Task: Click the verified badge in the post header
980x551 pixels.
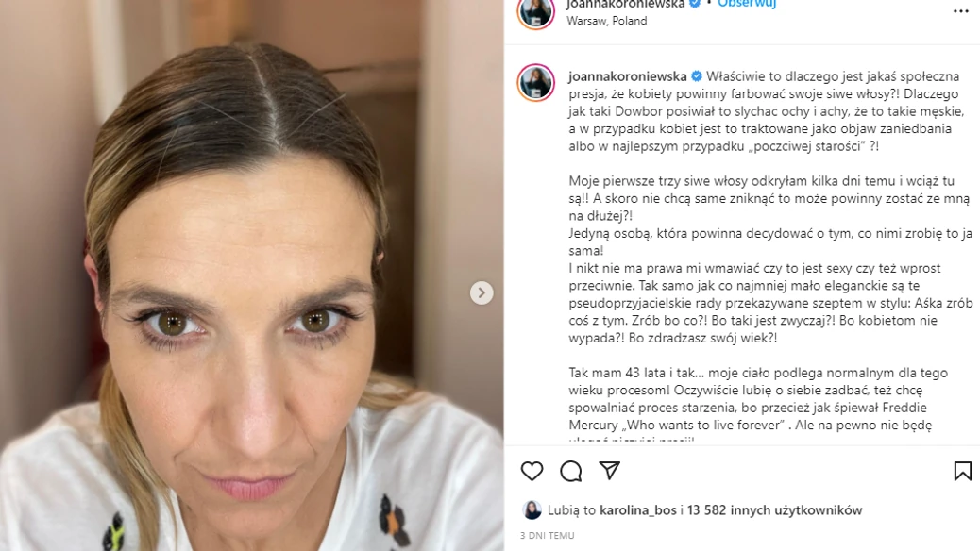Action: click(x=694, y=4)
